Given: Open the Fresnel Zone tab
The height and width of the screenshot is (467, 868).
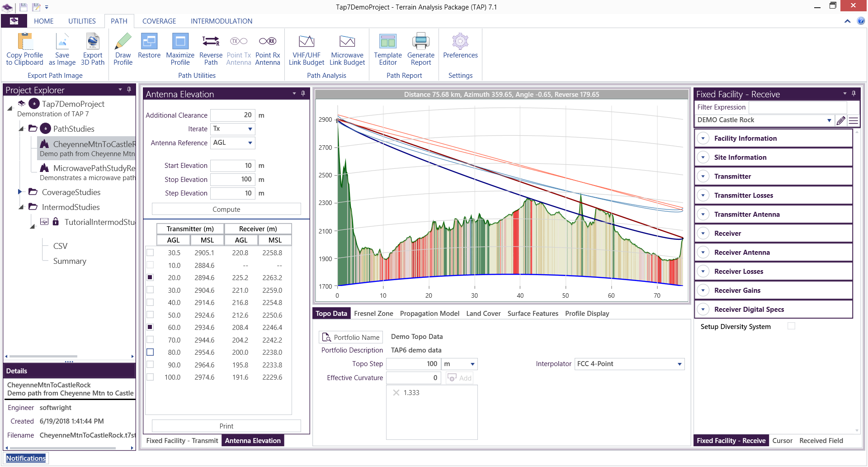Looking at the screenshot, I should point(373,314).
